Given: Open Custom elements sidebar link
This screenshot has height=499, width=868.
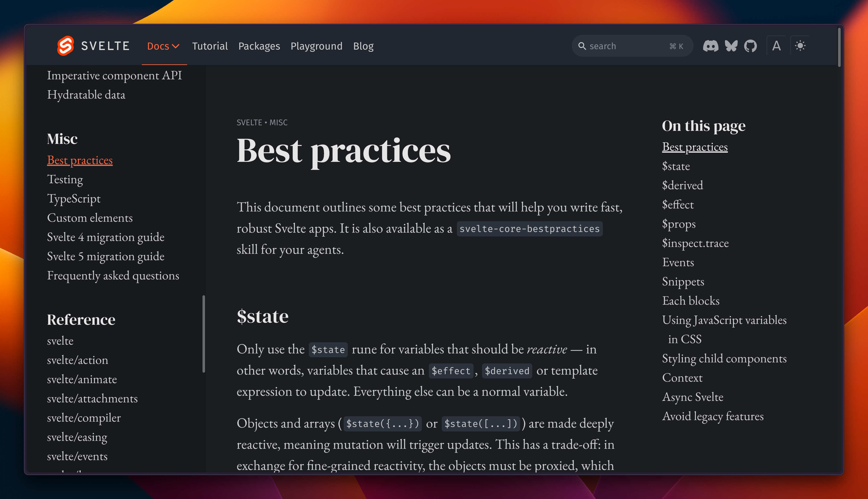Looking at the screenshot, I should pyautogui.click(x=90, y=218).
